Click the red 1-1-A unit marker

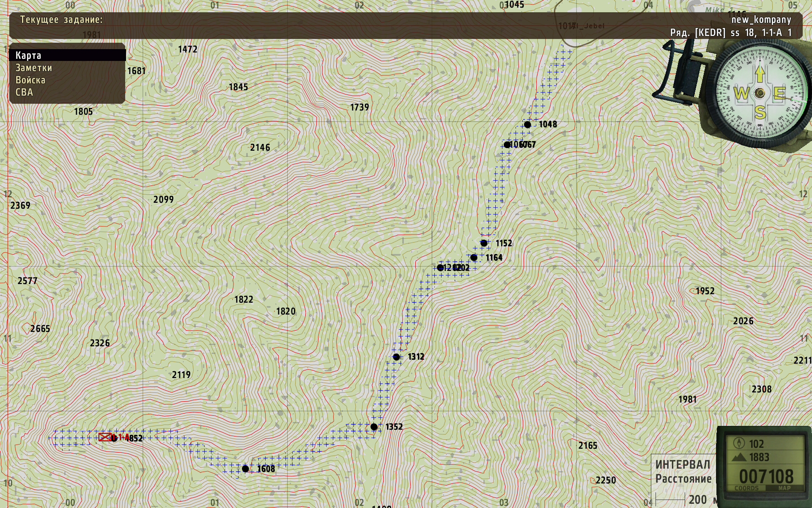[x=105, y=437]
